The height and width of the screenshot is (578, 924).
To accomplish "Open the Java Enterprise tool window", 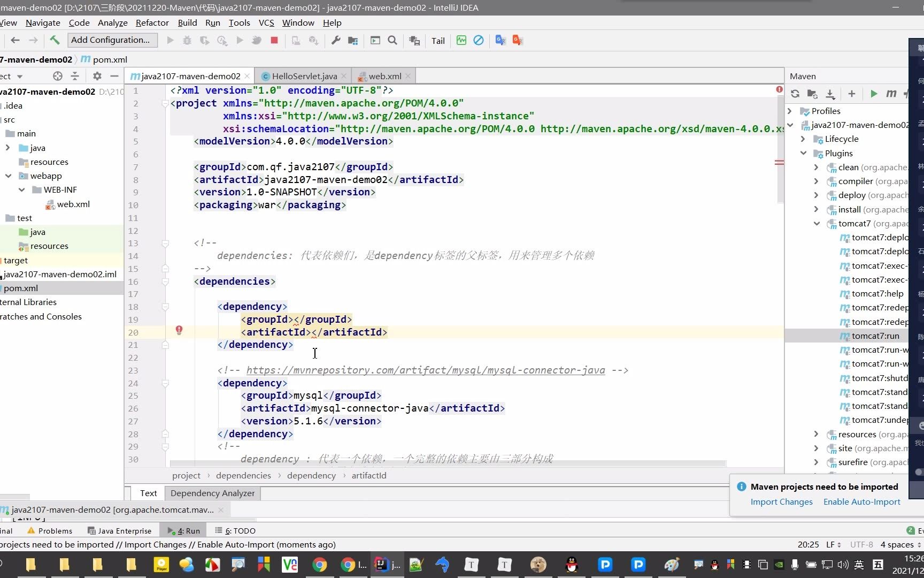I will pos(119,530).
